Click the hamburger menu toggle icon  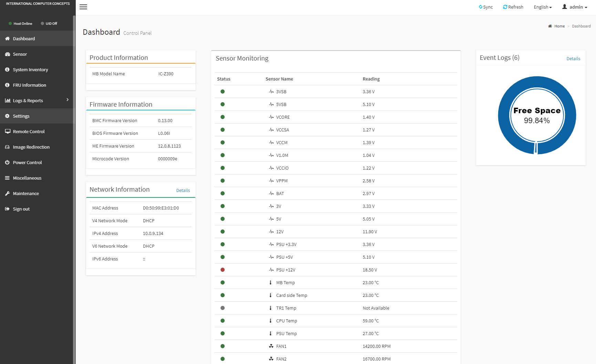(83, 7)
